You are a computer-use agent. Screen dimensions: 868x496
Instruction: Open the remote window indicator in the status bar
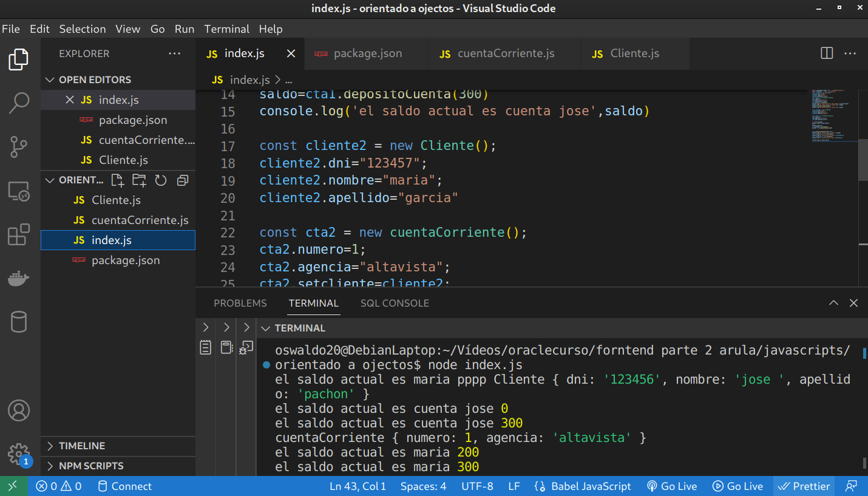coord(13,486)
